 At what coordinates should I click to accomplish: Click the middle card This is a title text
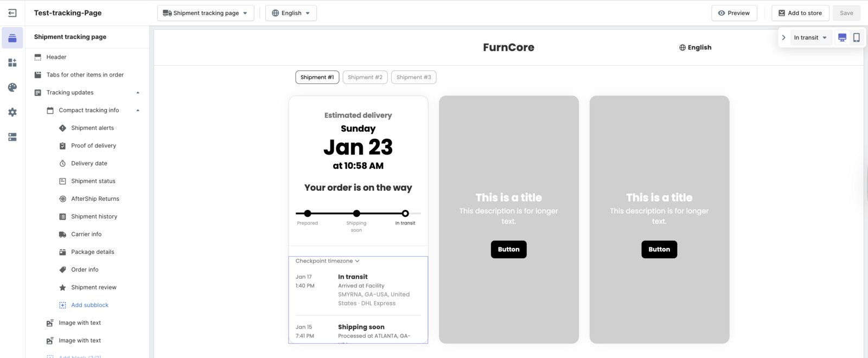pyautogui.click(x=509, y=198)
